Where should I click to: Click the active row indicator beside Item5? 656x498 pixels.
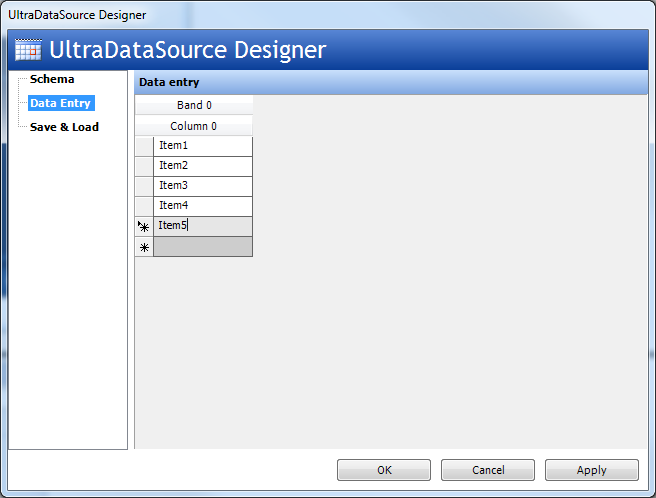(144, 227)
